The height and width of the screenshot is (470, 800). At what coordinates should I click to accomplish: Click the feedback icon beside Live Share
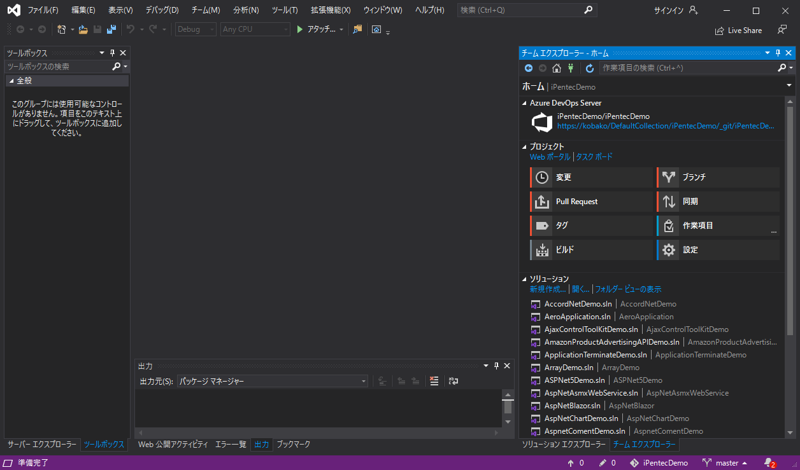click(x=782, y=30)
